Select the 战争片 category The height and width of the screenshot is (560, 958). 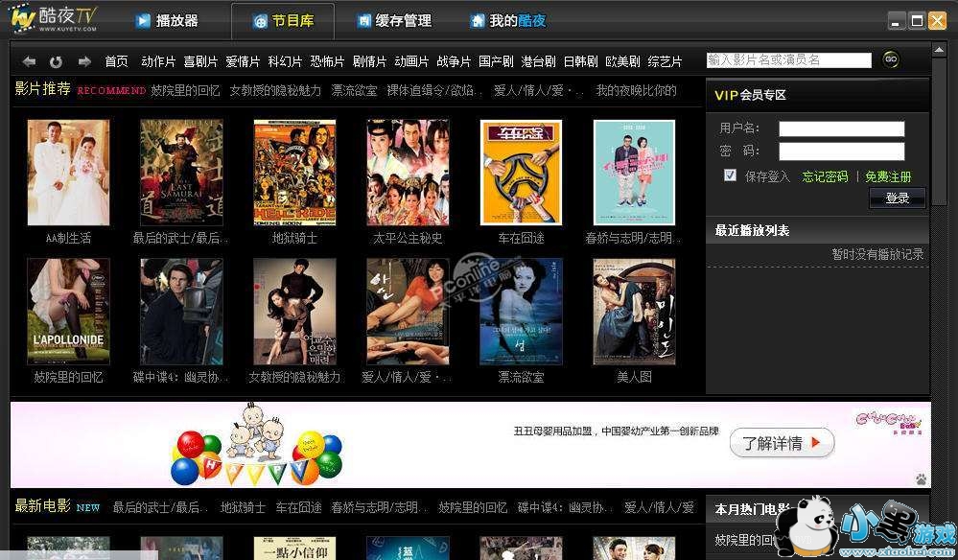(x=454, y=61)
